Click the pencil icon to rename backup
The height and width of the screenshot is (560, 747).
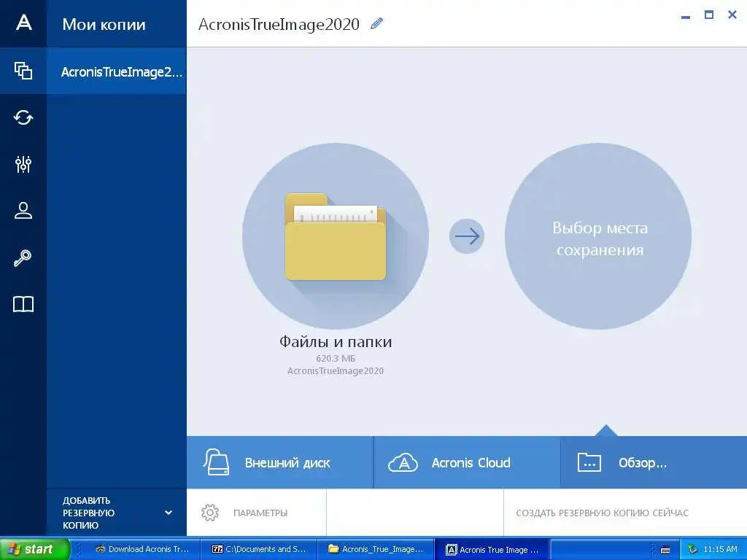(x=377, y=23)
